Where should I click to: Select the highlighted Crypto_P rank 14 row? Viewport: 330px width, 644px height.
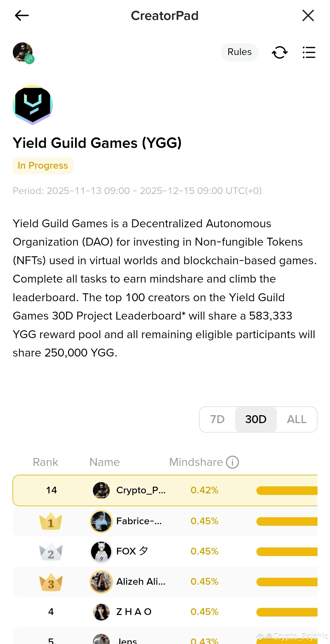point(165,490)
